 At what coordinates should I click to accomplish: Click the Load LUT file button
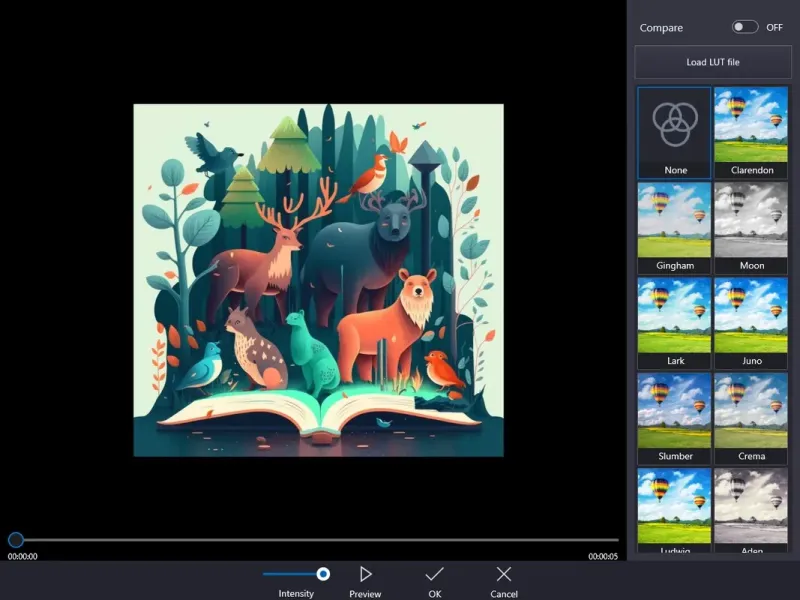(x=713, y=62)
